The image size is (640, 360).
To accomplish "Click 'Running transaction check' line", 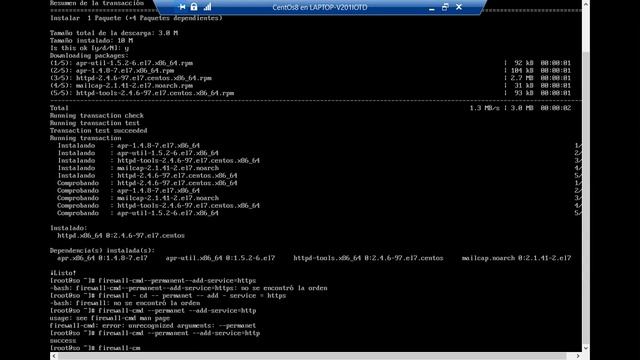I will click(97, 116).
